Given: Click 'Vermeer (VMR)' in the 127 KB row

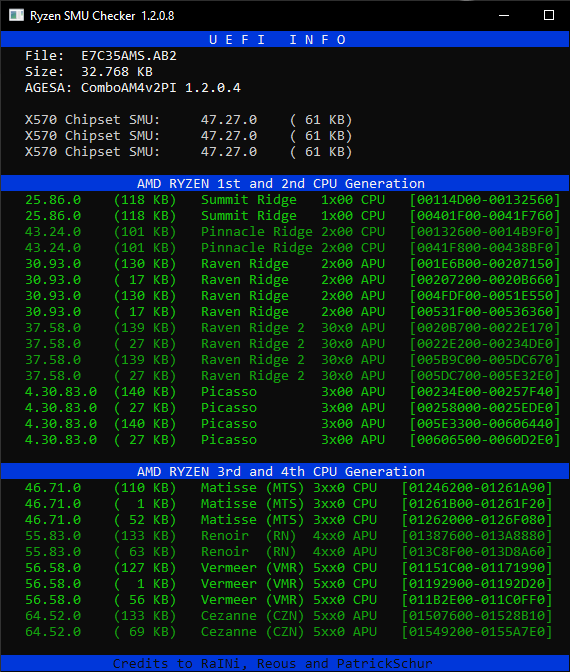Looking at the screenshot, I should tap(252, 568).
